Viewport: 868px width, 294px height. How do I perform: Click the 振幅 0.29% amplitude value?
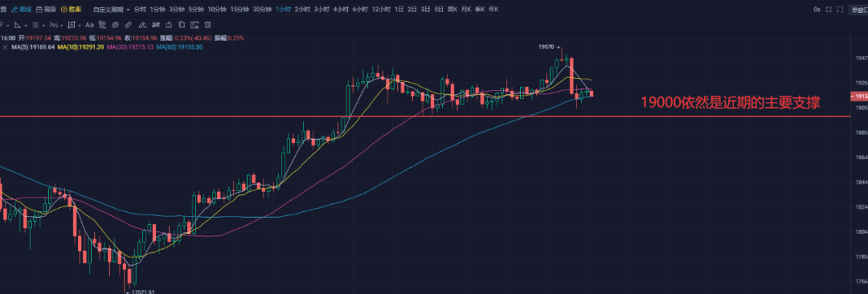[x=229, y=39]
